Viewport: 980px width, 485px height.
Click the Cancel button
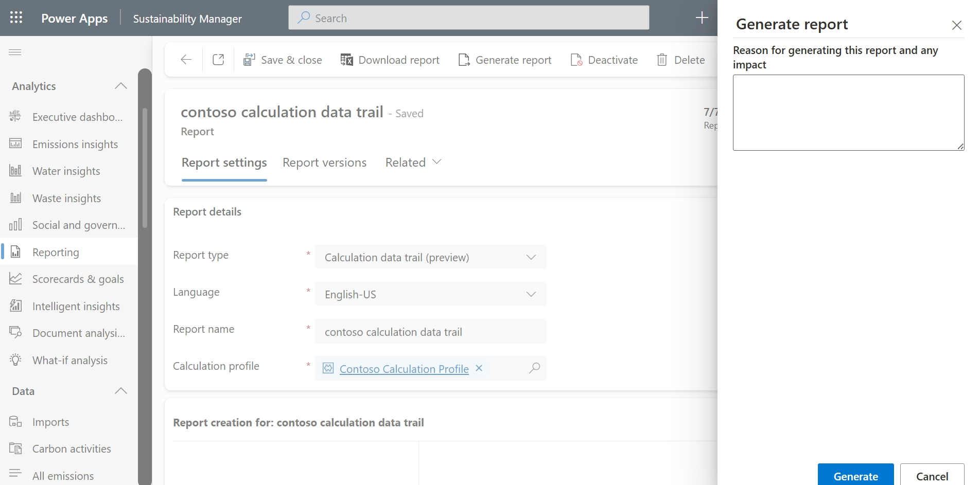pyautogui.click(x=932, y=475)
